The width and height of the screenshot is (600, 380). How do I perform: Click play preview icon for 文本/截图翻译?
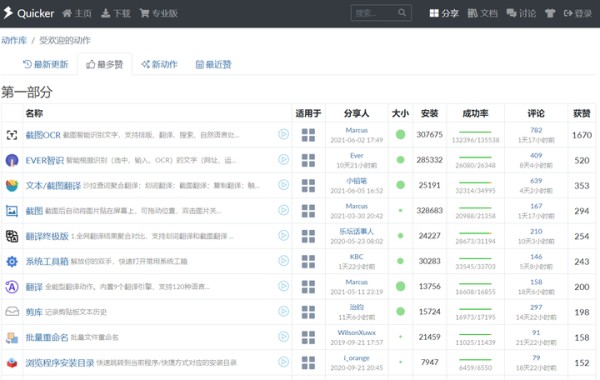pos(283,185)
